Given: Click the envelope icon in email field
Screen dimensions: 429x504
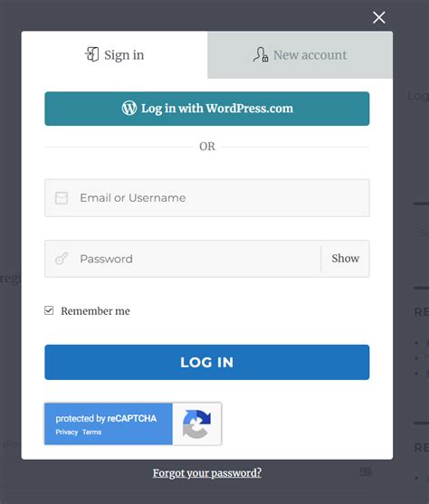Looking at the screenshot, I should click(62, 198).
